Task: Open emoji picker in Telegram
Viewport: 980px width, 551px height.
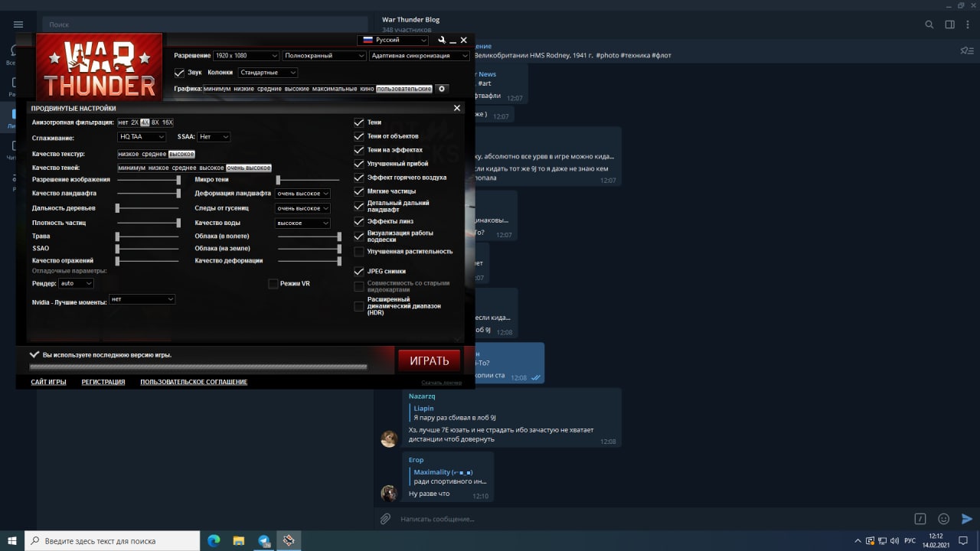Action: coord(944,519)
